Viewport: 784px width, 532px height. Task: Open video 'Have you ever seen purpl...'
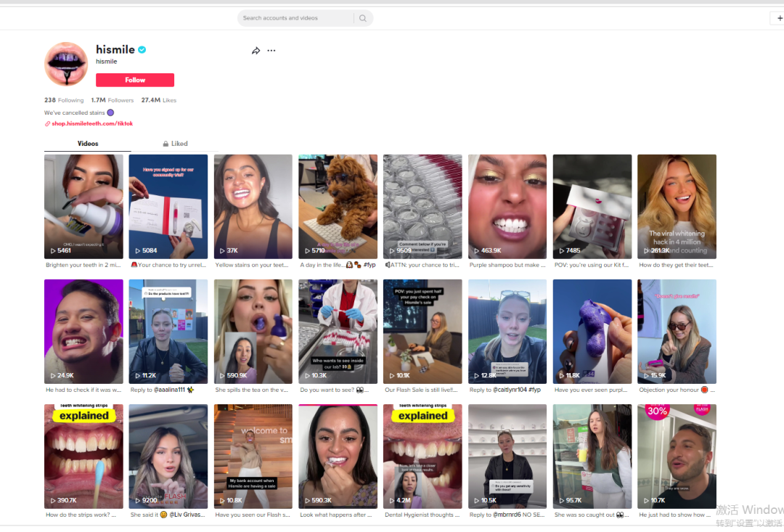[592, 332]
